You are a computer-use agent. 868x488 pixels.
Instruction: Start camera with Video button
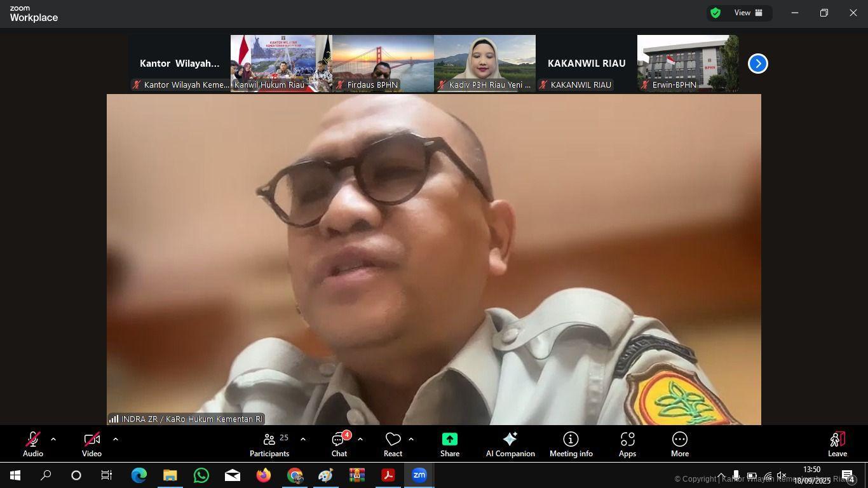coord(92,444)
